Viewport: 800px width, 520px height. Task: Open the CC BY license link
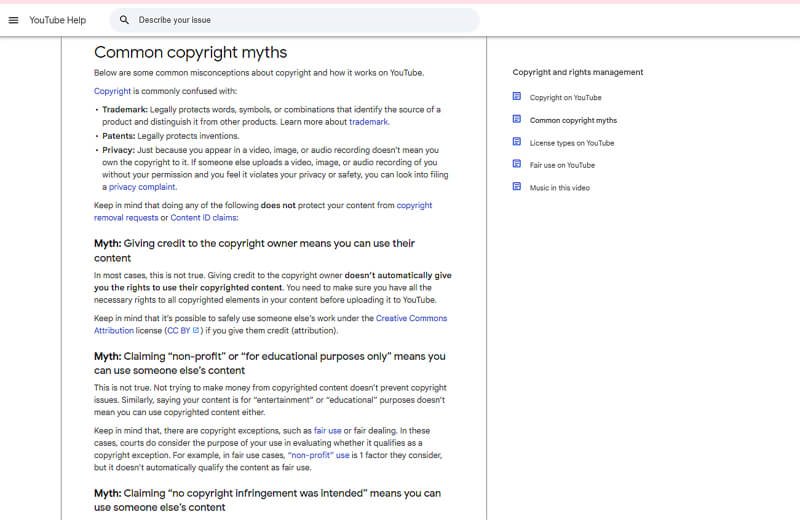pos(179,331)
